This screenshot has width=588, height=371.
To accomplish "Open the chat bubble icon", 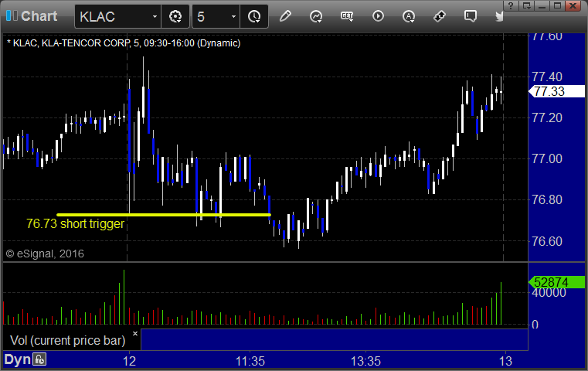I will (x=471, y=16).
